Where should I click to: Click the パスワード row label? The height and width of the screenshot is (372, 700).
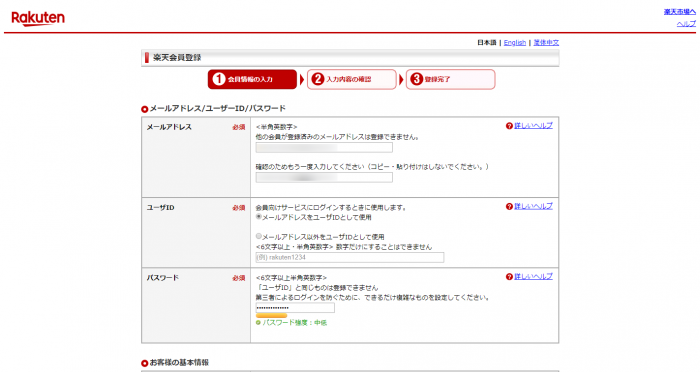(162, 278)
